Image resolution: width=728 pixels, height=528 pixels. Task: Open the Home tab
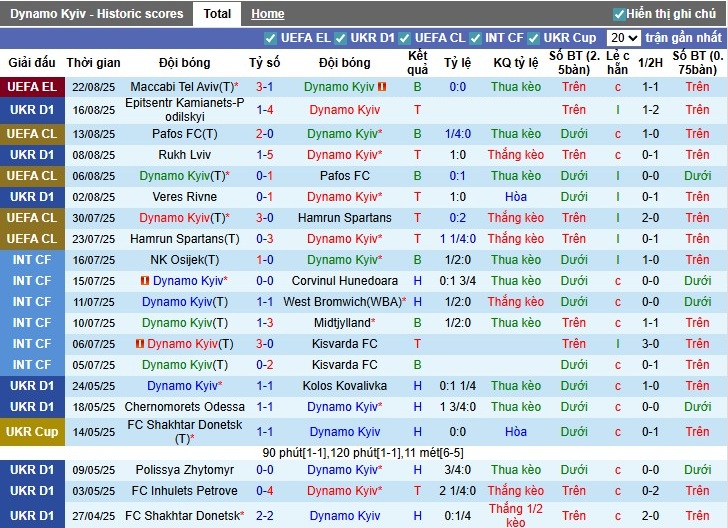pos(267,14)
